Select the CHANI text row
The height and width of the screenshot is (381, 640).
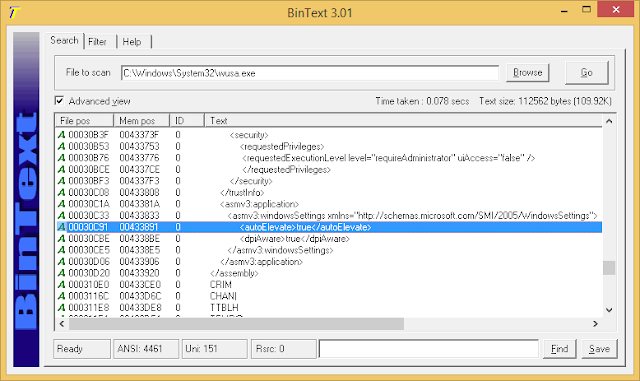coord(329,296)
